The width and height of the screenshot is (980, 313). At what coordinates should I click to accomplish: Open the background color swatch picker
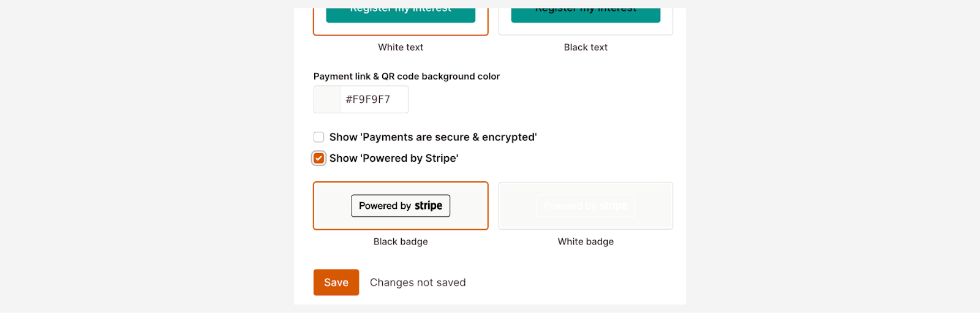pyautogui.click(x=327, y=99)
